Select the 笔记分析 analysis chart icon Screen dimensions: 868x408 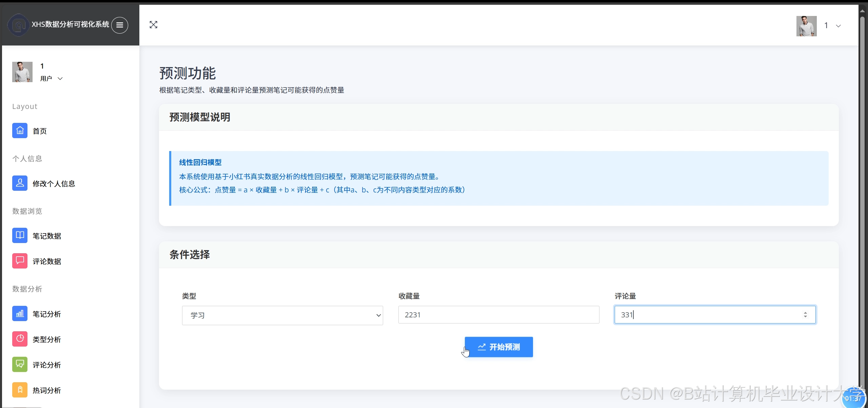pos(20,313)
